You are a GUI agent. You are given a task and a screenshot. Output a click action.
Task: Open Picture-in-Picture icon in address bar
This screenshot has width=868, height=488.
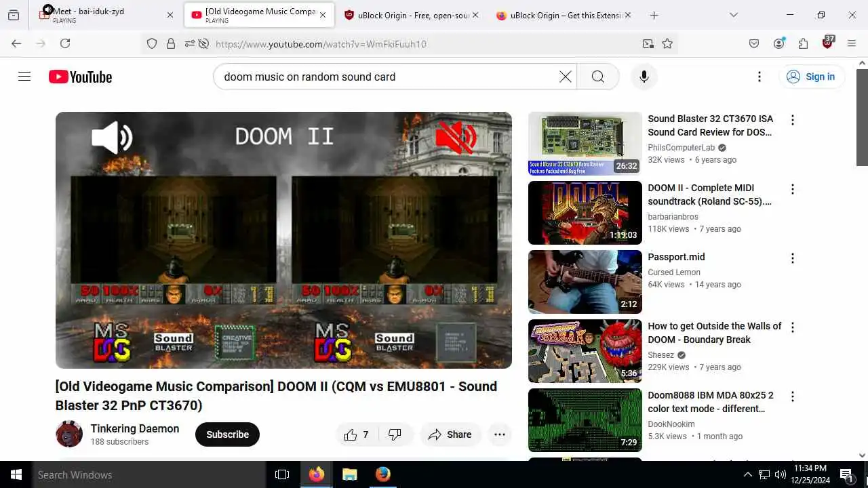(x=648, y=43)
